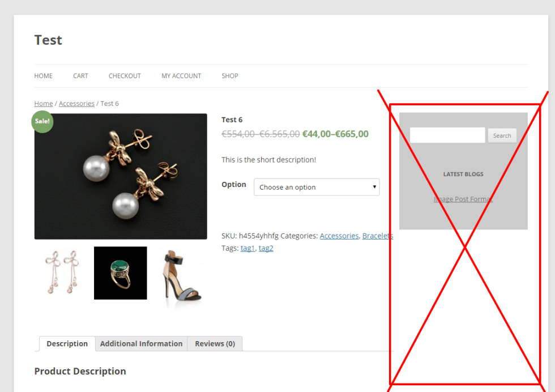This screenshot has height=392, width=555.
Task: Switch to Additional Information tab
Action: [141, 343]
